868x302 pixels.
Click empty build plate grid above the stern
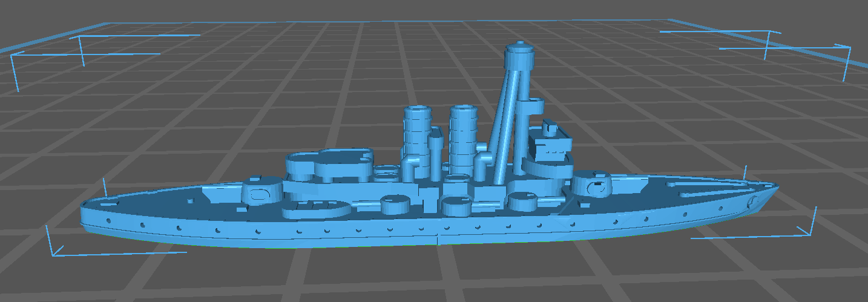point(151,121)
